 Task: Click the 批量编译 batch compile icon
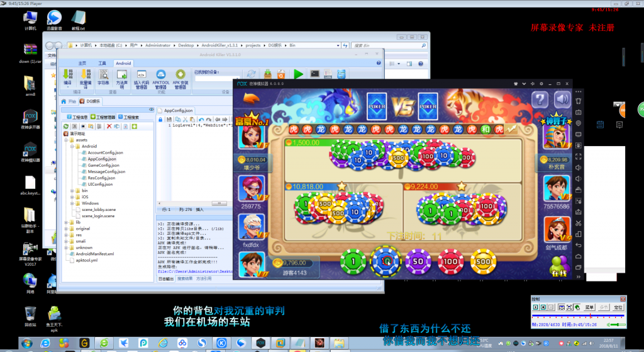pos(86,77)
